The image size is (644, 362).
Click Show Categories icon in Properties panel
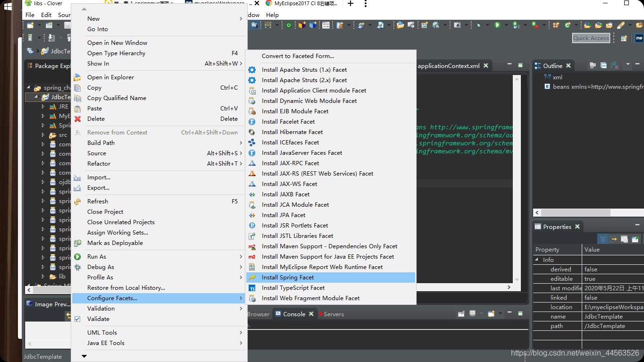[x=603, y=239]
